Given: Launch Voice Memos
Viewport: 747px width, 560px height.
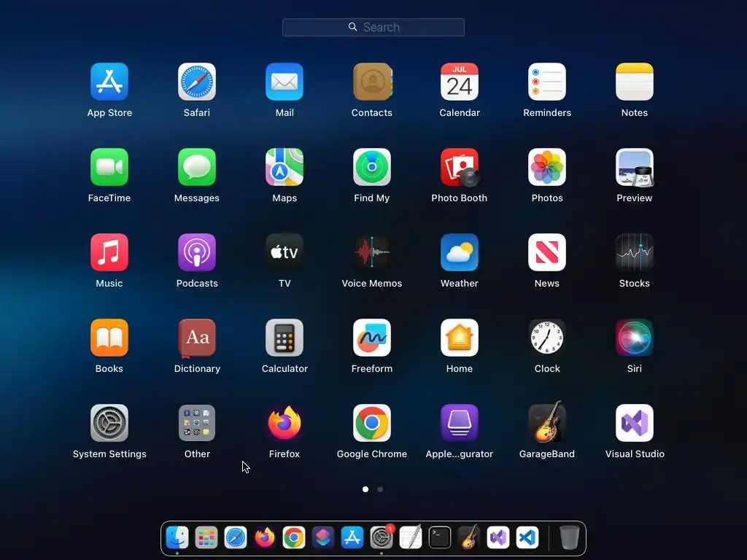Looking at the screenshot, I should [x=372, y=252].
